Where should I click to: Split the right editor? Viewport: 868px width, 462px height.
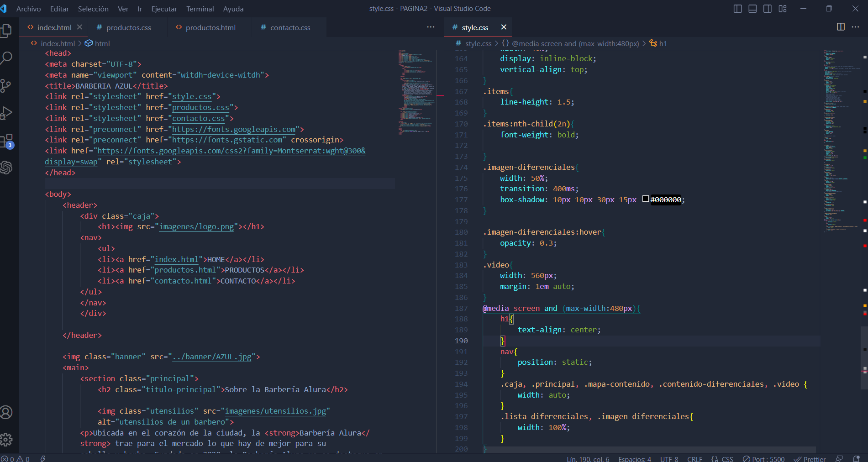(841, 27)
